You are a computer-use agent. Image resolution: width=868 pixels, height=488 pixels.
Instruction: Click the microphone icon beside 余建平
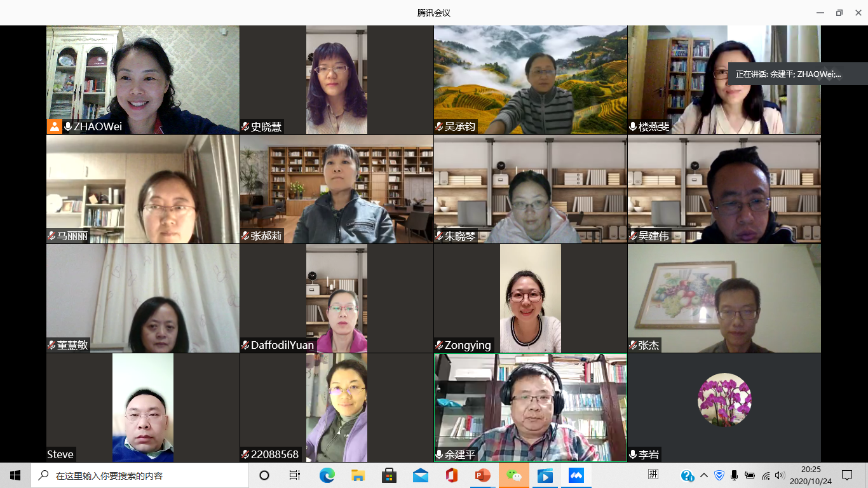click(x=439, y=455)
